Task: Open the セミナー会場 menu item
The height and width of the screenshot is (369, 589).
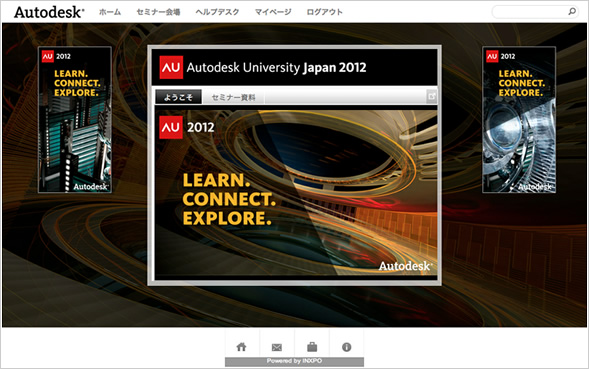Action: pos(158,12)
